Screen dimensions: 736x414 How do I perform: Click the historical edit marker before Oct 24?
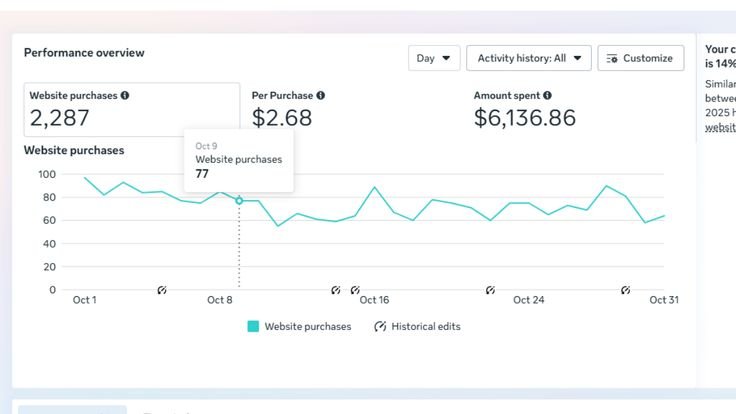[491, 290]
